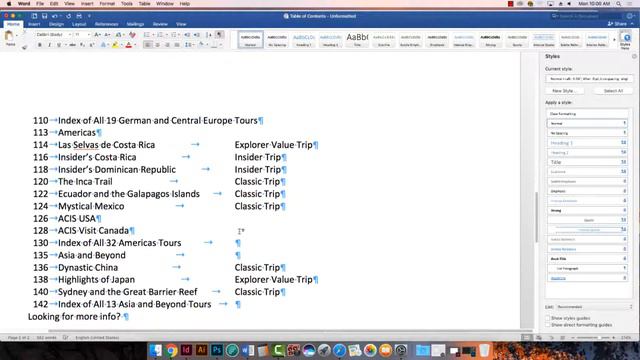Apply numbered list

[160, 35]
